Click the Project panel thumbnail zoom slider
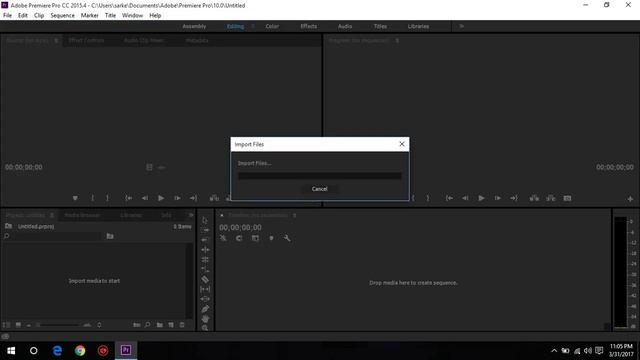The height and width of the screenshot is (360, 640). point(57,325)
